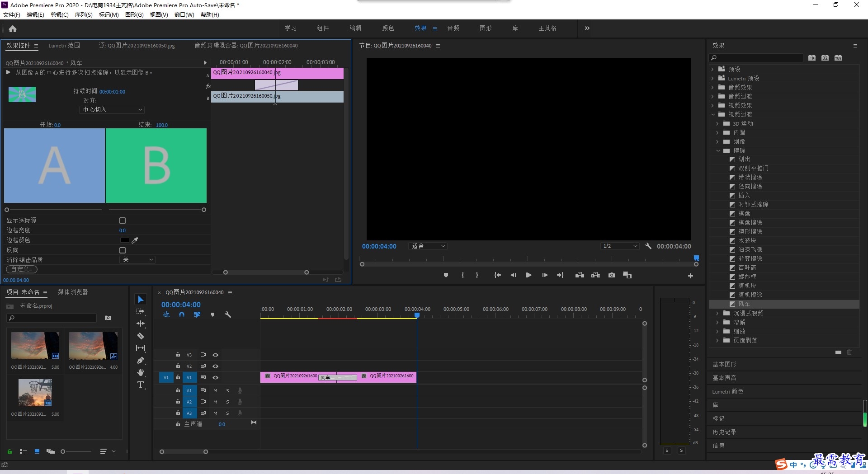This screenshot has width=868, height=474.
Task: Open the zoom level dropdown (适合)
Action: click(428, 246)
